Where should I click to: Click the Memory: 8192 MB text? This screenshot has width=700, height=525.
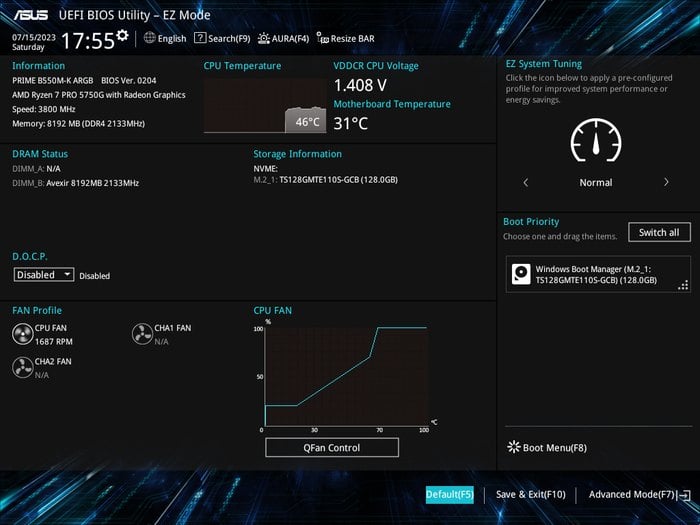(x=79, y=123)
